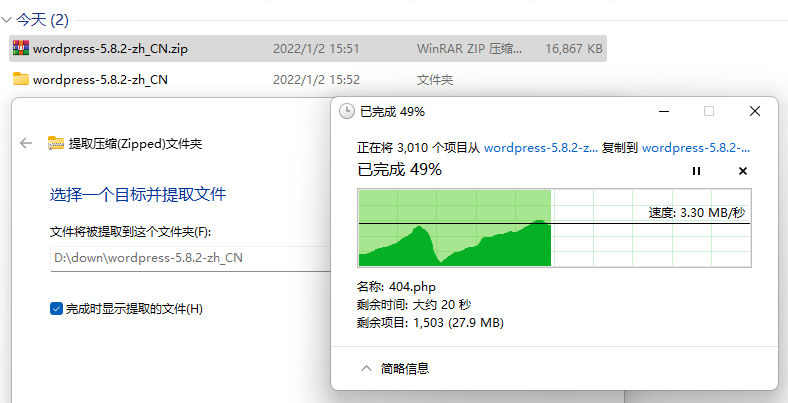The image size is (788, 403).
Task: Click the green transfer speed graph
Action: [554, 228]
